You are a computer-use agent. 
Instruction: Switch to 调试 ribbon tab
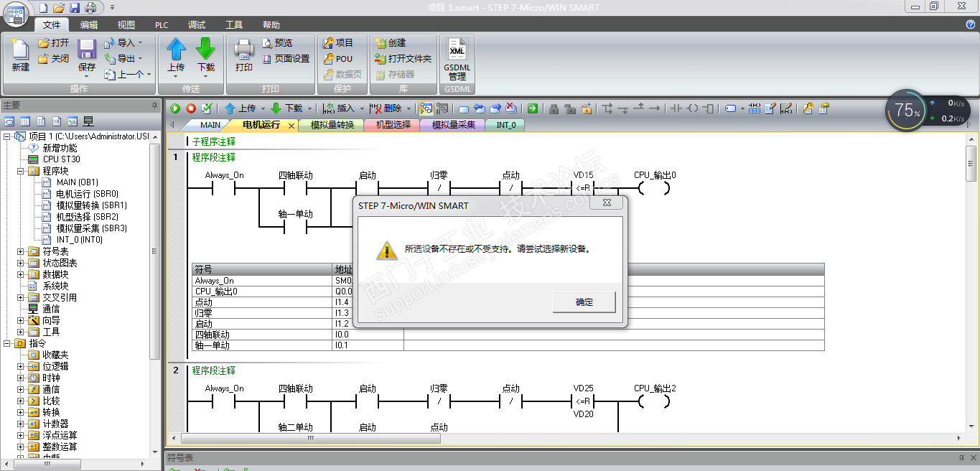click(197, 24)
